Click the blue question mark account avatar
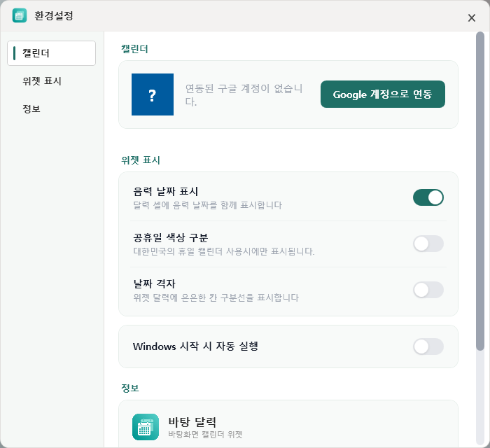The image size is (490, 448). tap(153, 94)
